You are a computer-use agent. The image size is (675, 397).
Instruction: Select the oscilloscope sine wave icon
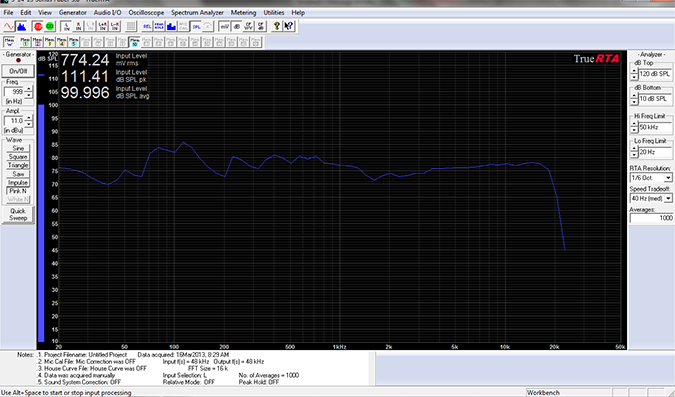point(9,26)
